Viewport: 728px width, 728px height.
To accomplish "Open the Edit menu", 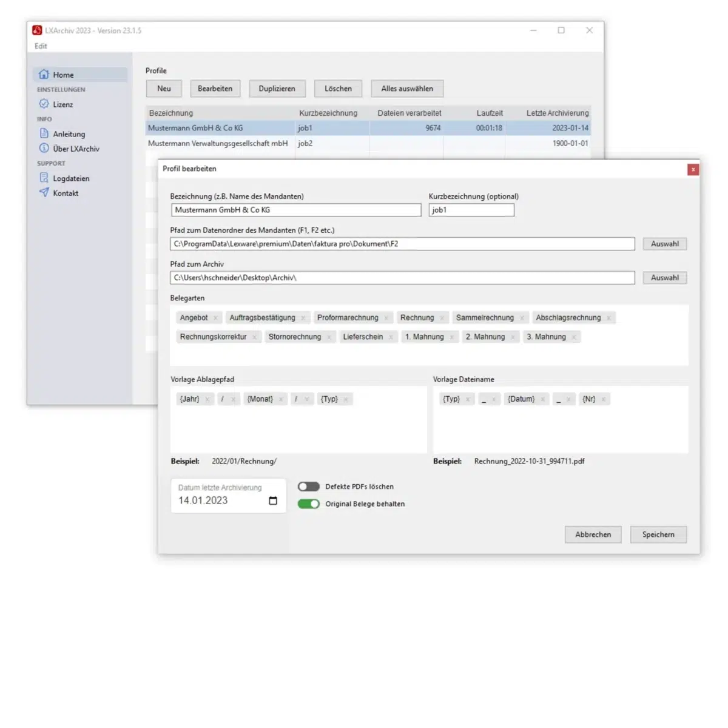I will tap(41, 46).
